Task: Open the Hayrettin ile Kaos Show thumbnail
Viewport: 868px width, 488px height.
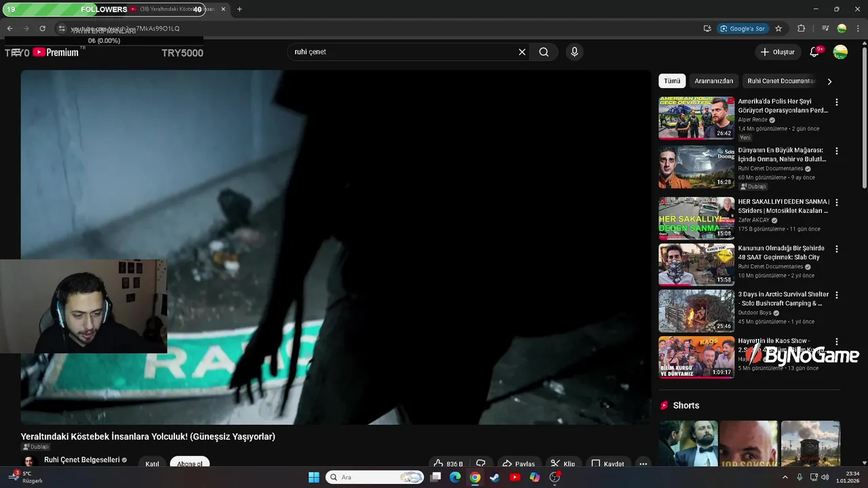Action: (x=696, y=357)
